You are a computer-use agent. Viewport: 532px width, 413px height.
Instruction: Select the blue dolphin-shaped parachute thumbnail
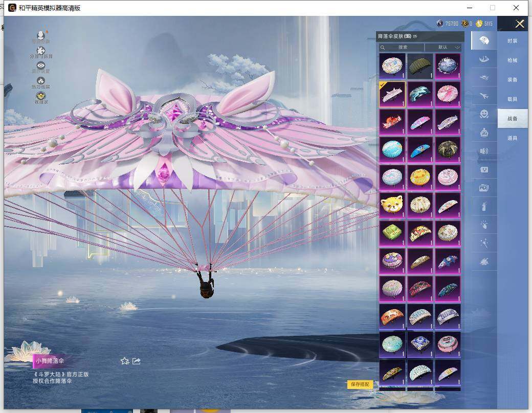point(420,94)
